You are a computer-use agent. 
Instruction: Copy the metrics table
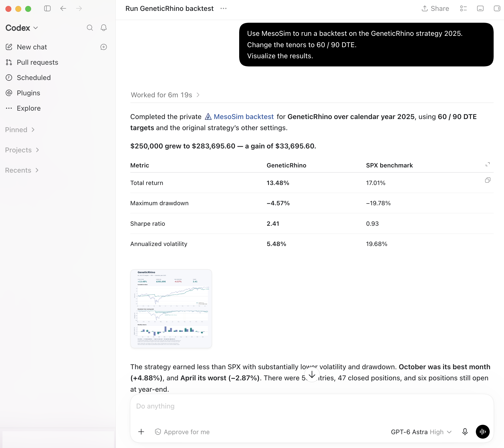488,180
